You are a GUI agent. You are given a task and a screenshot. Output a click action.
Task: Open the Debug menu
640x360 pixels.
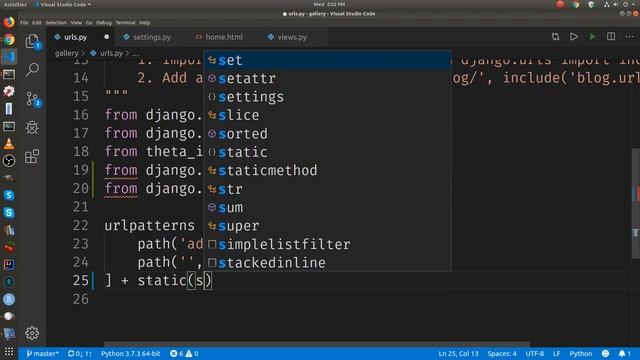click(104, 22)
